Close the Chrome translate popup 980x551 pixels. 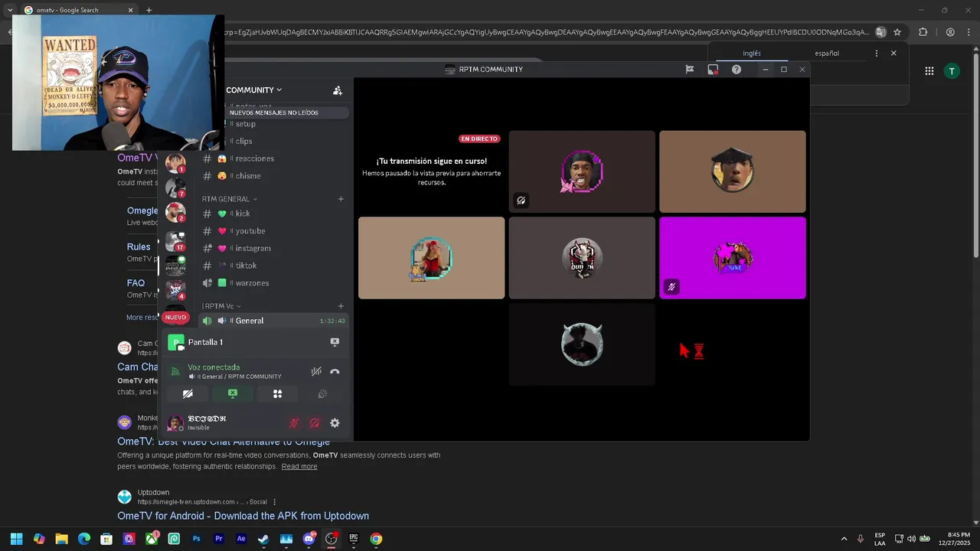pos(893,54)
